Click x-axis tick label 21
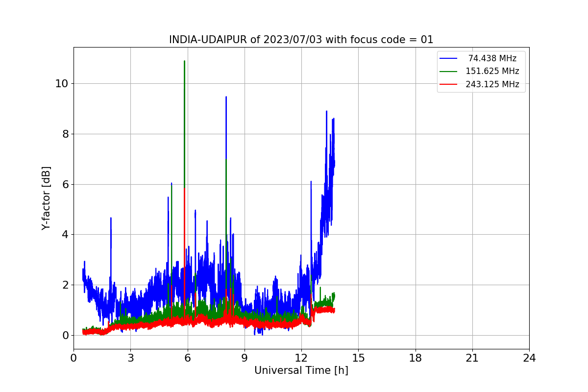 coord(472,358)
